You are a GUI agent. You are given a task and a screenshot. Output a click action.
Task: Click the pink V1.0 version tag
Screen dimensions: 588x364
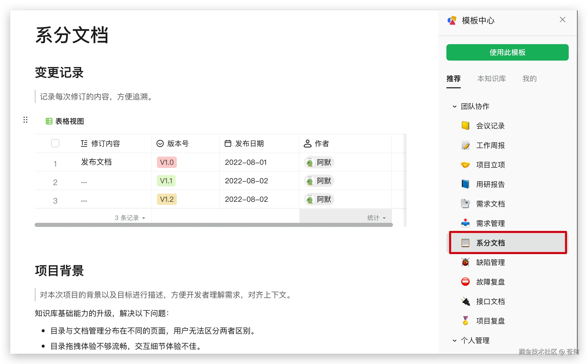167,162
